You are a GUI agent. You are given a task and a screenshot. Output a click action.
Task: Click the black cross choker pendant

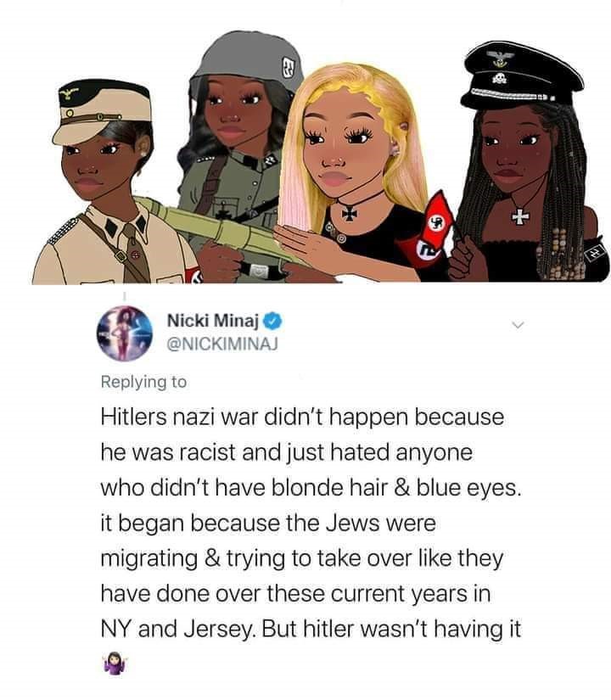point(350,214)
